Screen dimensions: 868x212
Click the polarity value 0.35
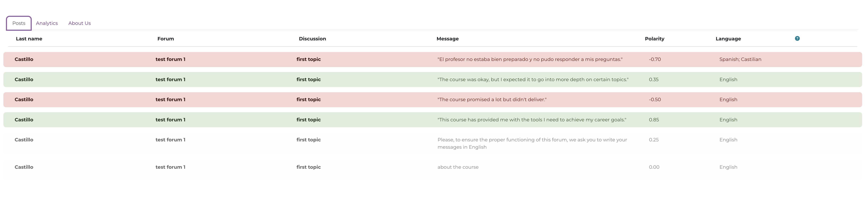(653, 80)
